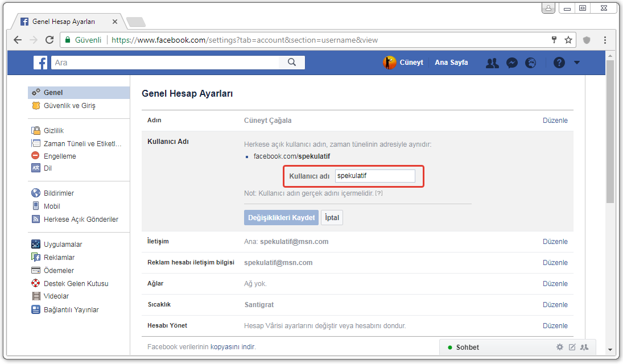Reload the page with refresh button
The height and width of the screenshot is (364, 623).
point(49,40)
